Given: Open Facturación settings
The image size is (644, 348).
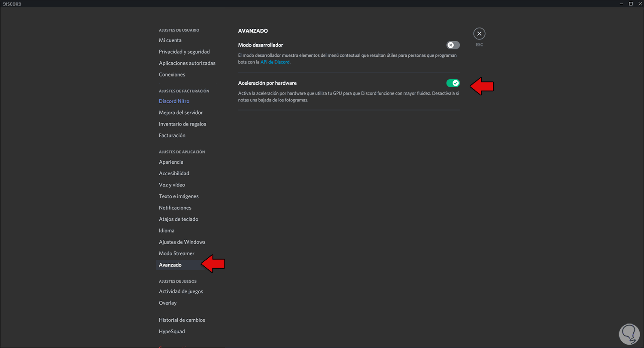Looking at the screenshot, I should pyautogui.click(x=172, y=135).
